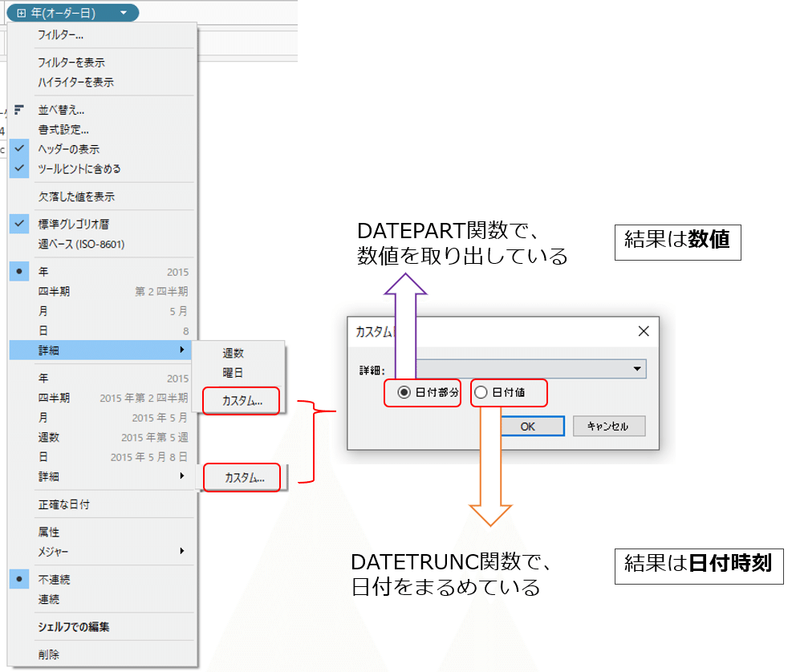Screen dimensions: 792x672
Task: Select continuous 四半期 2015 年第 2 四半期
Action: pos(103,398)
